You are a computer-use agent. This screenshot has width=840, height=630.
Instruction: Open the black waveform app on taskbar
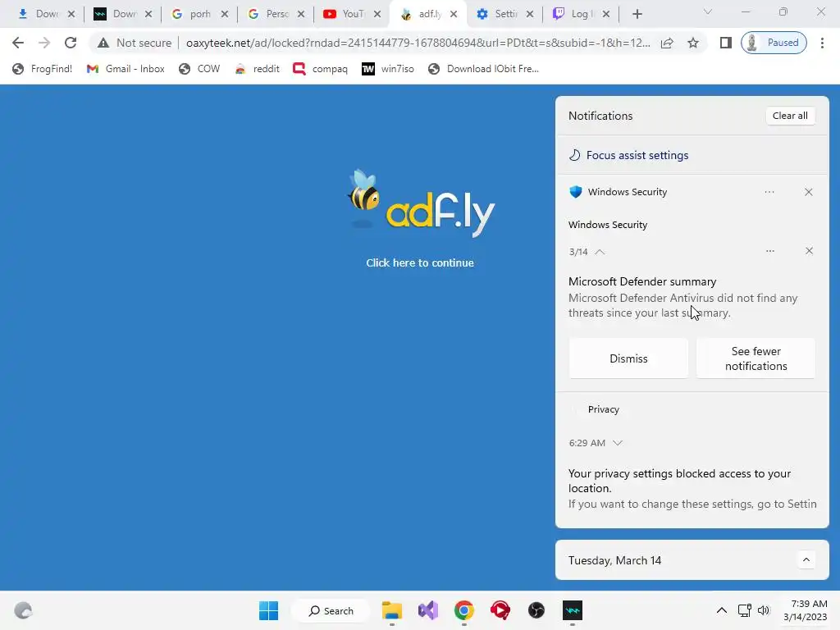click(x=572, y=610)
